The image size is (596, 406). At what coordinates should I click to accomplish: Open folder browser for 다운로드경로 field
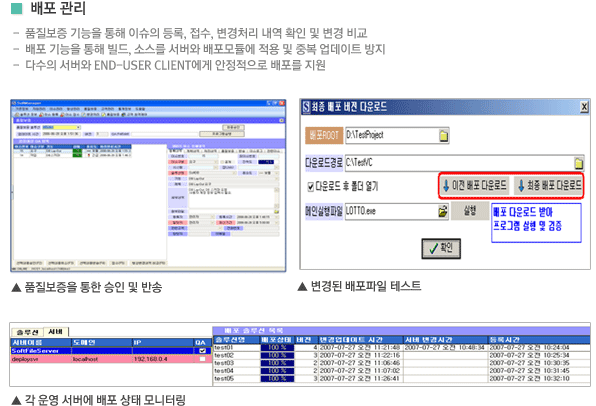click(579, 163)
